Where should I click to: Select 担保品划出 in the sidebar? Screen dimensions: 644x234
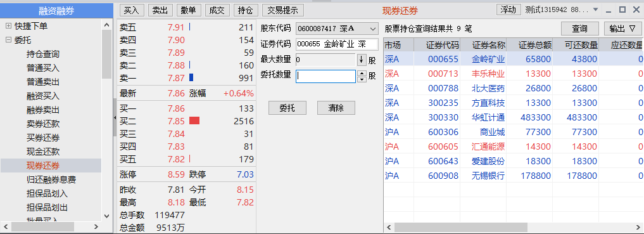pos(47,207)
